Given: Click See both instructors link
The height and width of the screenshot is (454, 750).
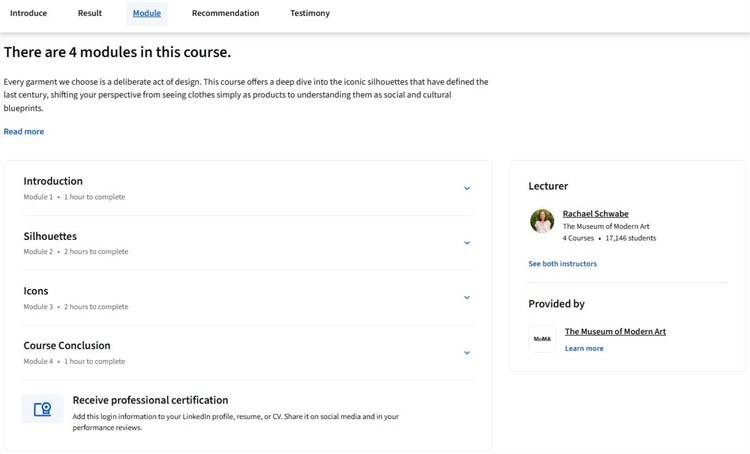Looking at the screenshot, I should click(562, 264).
